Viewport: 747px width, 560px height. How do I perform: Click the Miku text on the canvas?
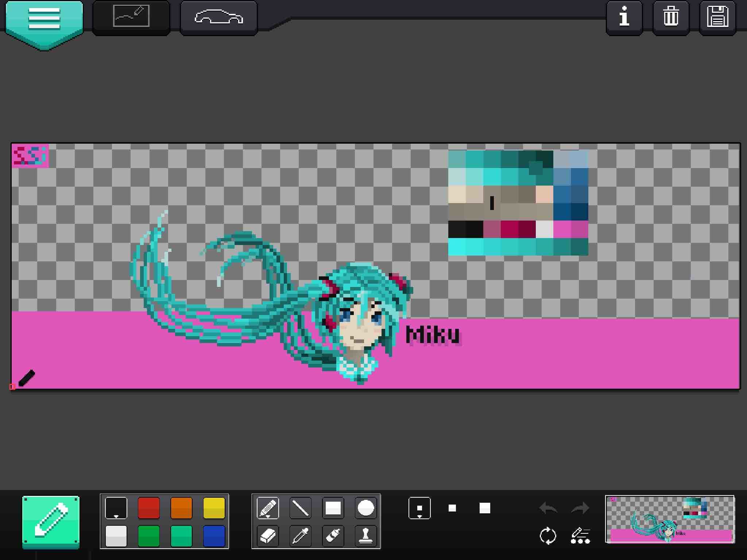point(433,335)
